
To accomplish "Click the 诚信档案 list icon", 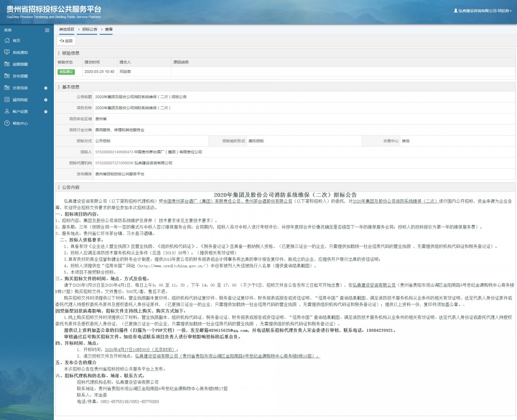I will click(x=6, y=99).
